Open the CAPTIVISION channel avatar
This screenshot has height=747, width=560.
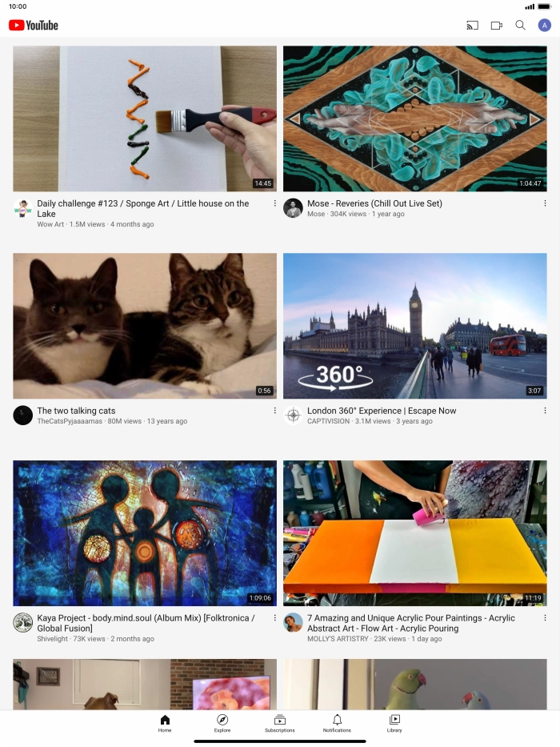[293, 416]
